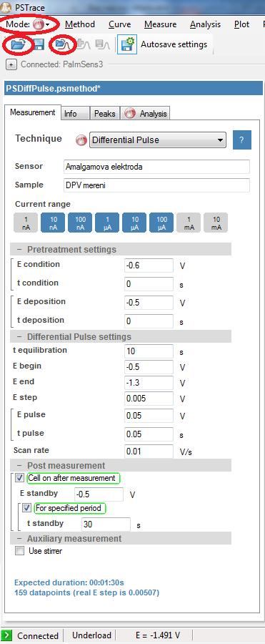Click the Analysis tab scientific mode icon
265x644 pixels.
tap(130, 114)
